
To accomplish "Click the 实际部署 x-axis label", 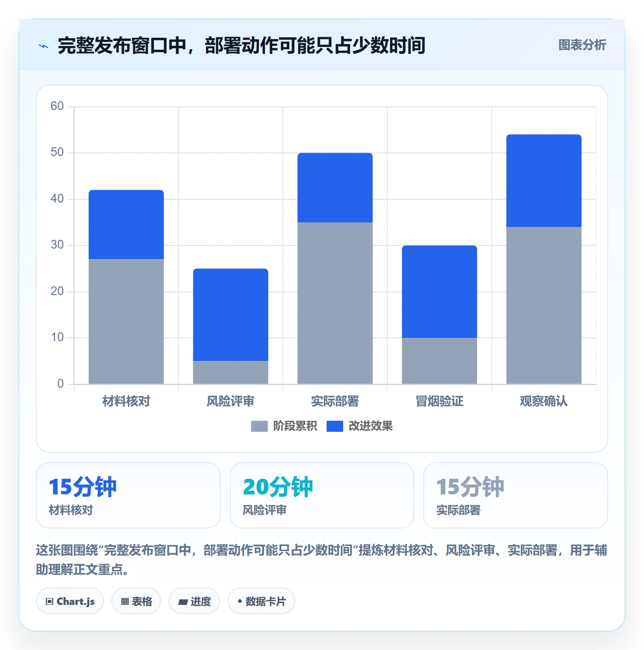I will (x=335, y=401).
